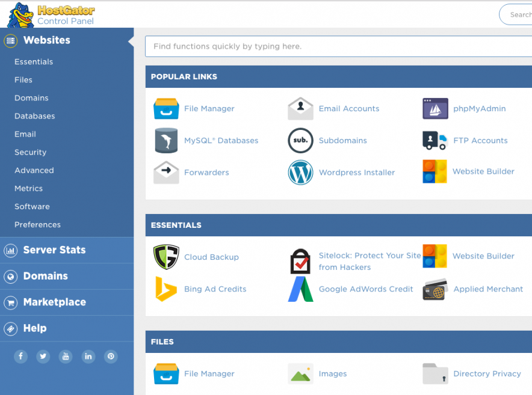Open the File Manager icon under Popular Links
This screenshot has width=532, height=395.
[165, 108]
